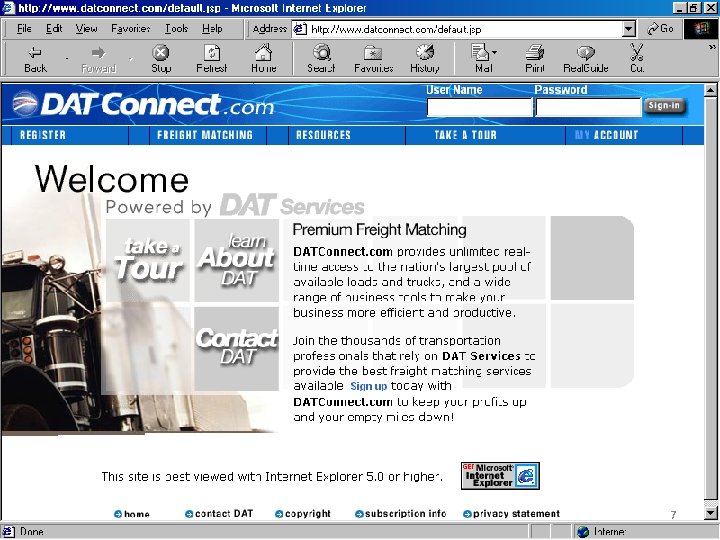Click the Password input field
720x540 pixels.
coord(588,107)
